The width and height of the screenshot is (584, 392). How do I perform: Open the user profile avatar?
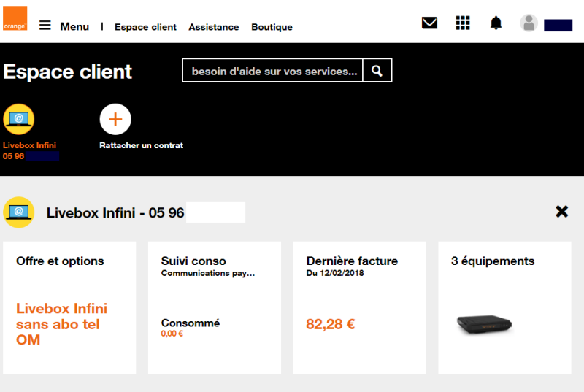click(x=529, y=23)
